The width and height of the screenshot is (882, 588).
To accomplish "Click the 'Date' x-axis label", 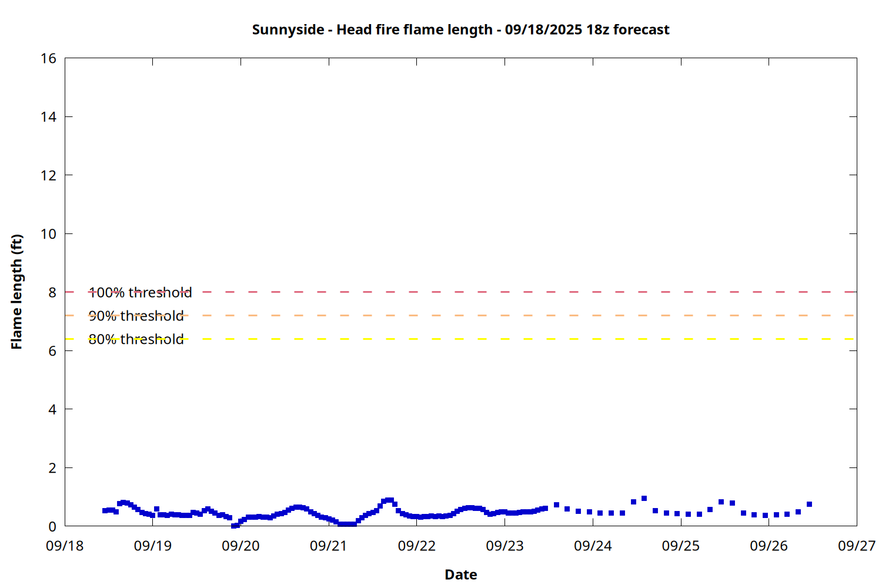I will tap(460, 574).
